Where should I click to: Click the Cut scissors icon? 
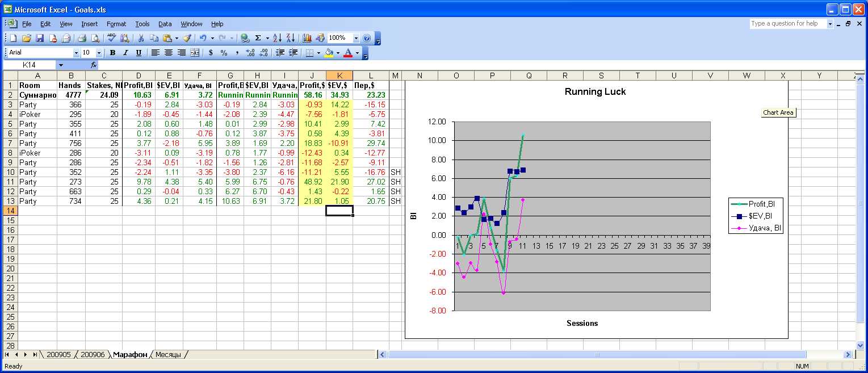tap(140, 38)
